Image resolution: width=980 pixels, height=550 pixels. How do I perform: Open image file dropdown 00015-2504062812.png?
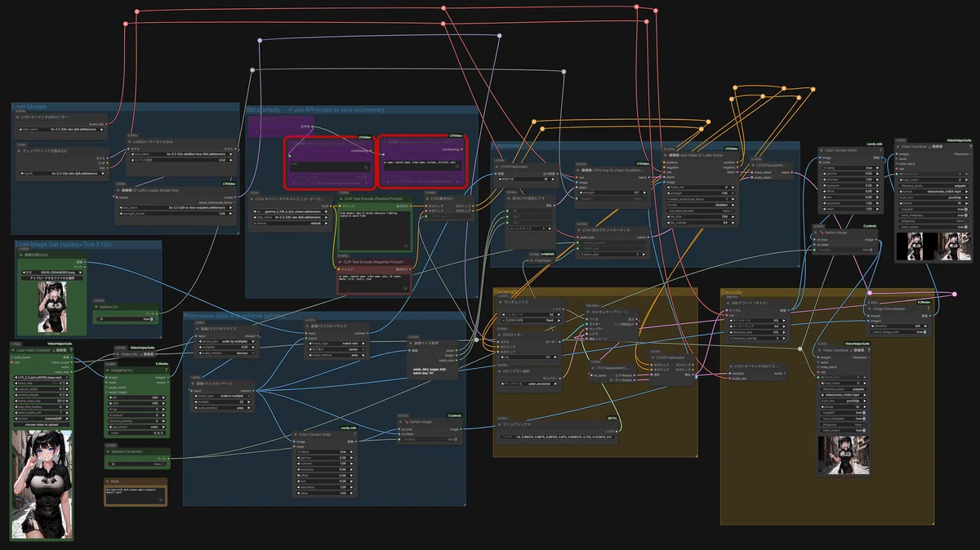[x=54, y=272]
